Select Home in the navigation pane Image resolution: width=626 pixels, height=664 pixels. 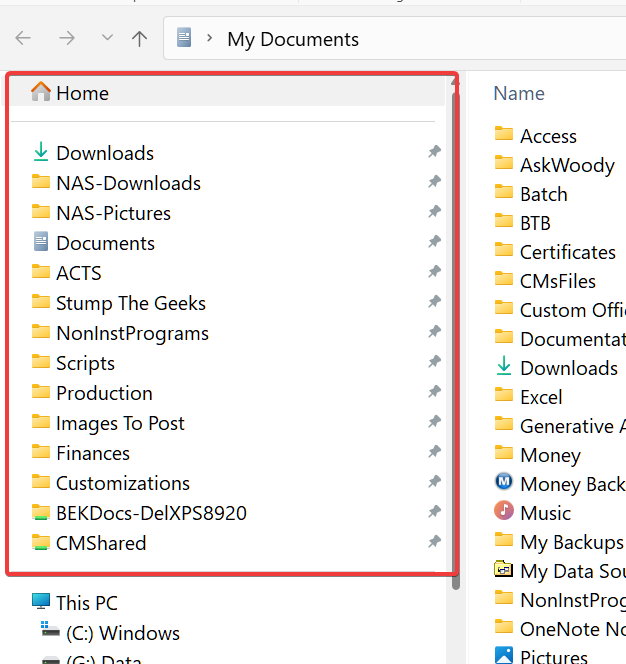point(82,93)
